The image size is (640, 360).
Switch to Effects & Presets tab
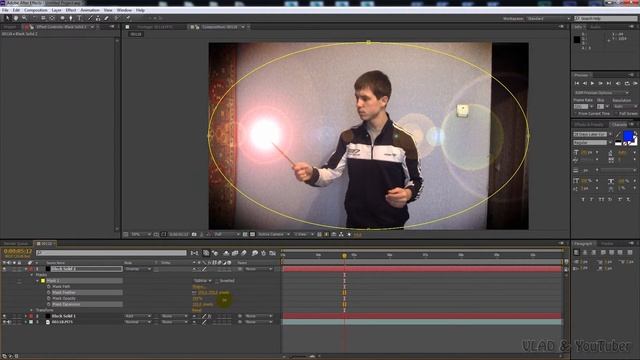coord(589,124)
